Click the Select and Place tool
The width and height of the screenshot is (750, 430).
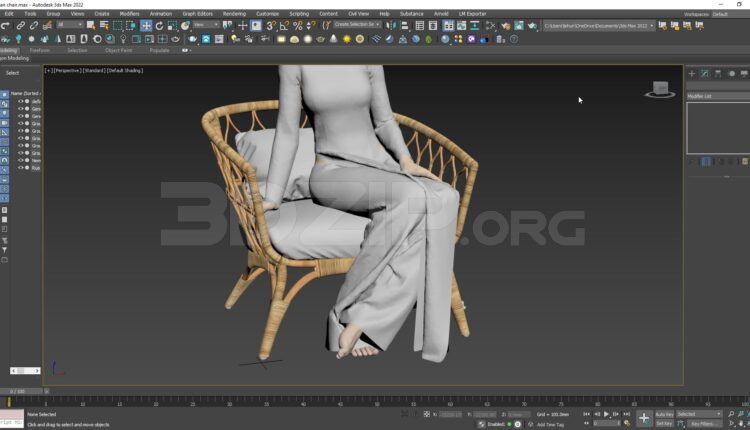[185, 25]
